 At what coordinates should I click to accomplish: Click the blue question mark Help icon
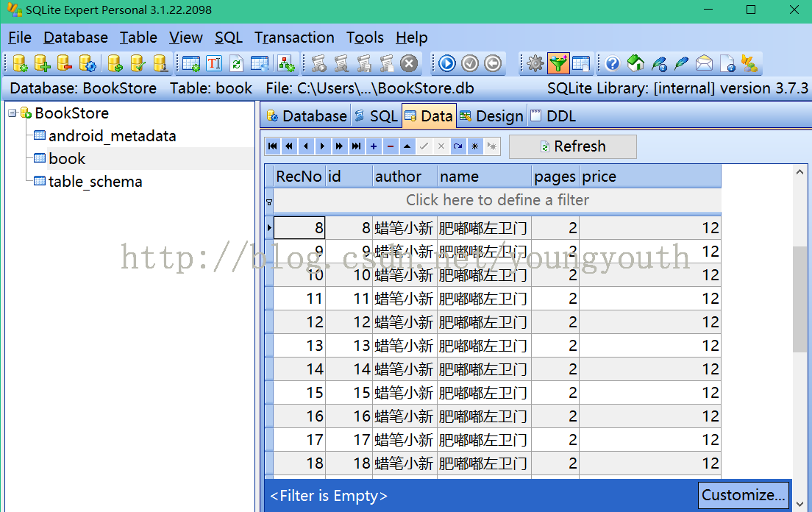612,64
